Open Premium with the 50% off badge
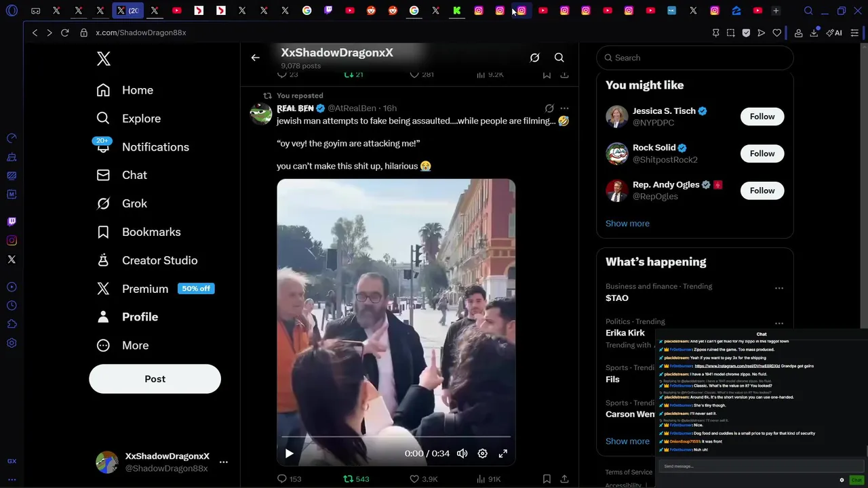The height and width of the screenshot is (488, 868). click(155, 289)
